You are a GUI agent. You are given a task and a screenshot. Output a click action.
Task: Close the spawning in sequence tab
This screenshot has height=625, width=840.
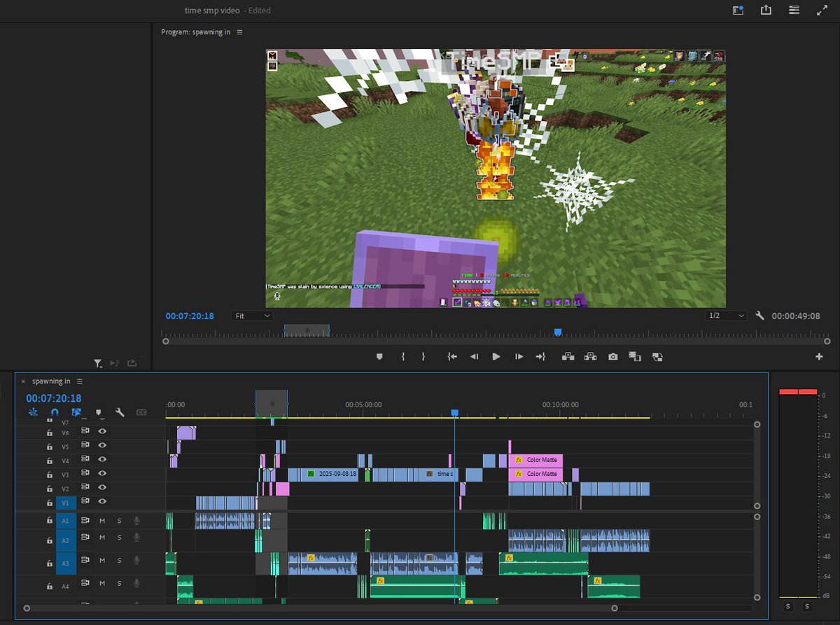click(x=23, y=381)
